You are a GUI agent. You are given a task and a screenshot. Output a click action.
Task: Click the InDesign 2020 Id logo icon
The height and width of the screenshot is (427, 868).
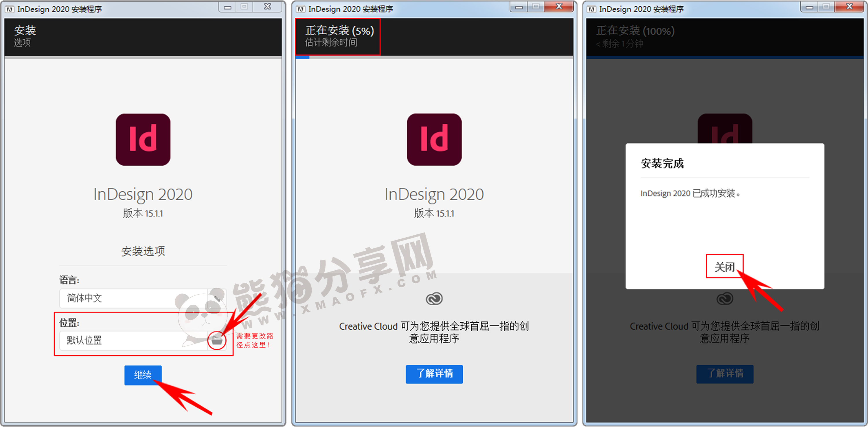[143, 140]
